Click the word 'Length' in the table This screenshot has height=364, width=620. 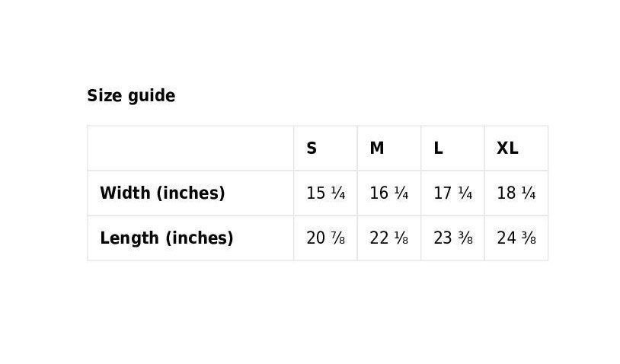point(129,238)
